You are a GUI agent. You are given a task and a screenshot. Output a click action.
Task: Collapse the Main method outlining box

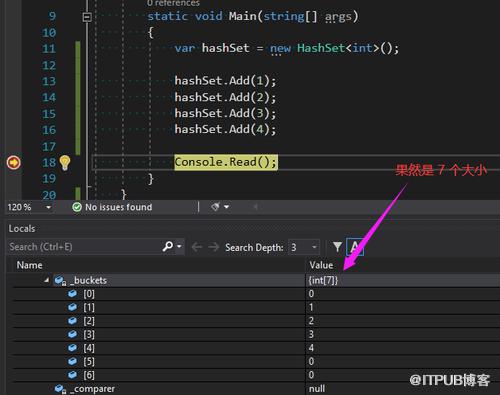[87, 17]
